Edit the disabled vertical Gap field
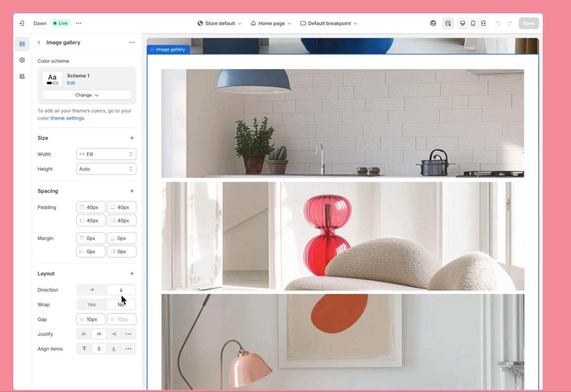This screenshot has height=392, width=571. click(122, 319)
